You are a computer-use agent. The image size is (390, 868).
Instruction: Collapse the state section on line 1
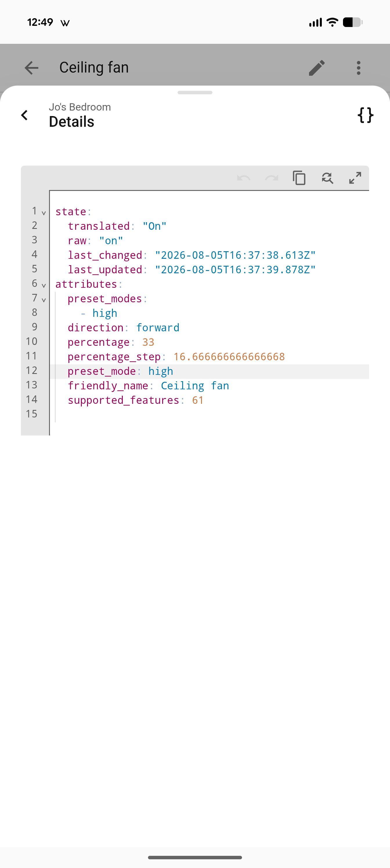click(x=44, y=213)
